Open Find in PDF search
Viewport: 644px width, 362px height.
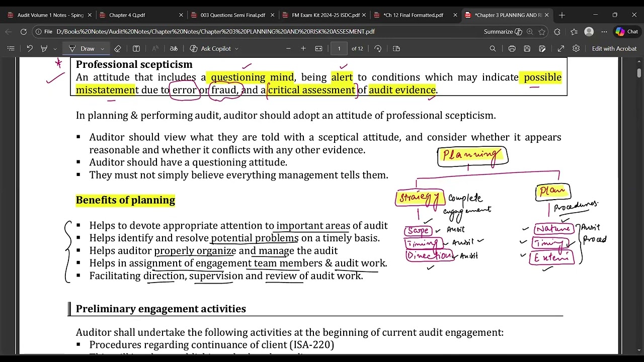[x=493, y=48]
